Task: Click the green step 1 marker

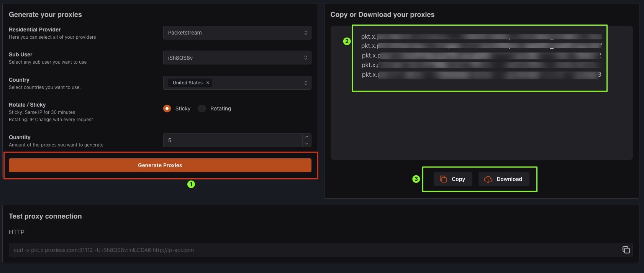Action: point(191,184)
